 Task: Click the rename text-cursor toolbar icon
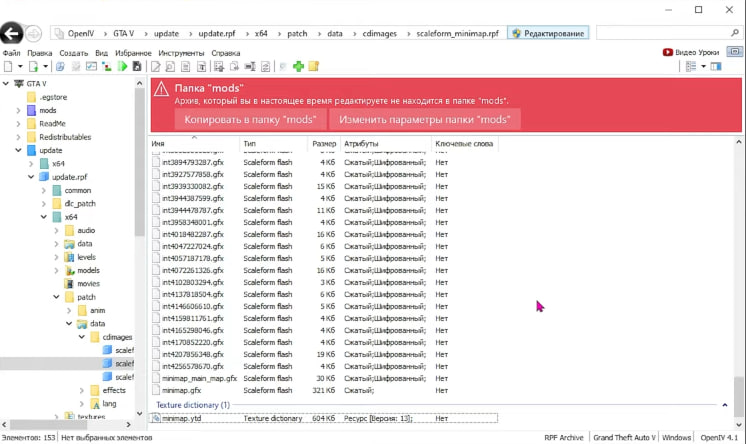click(x=250, y=67)
